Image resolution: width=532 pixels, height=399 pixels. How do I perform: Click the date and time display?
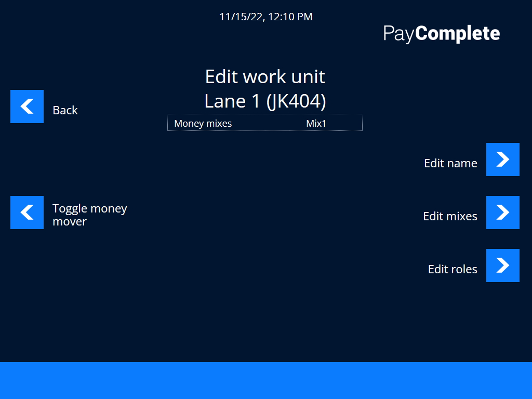[x=266, y=17]
